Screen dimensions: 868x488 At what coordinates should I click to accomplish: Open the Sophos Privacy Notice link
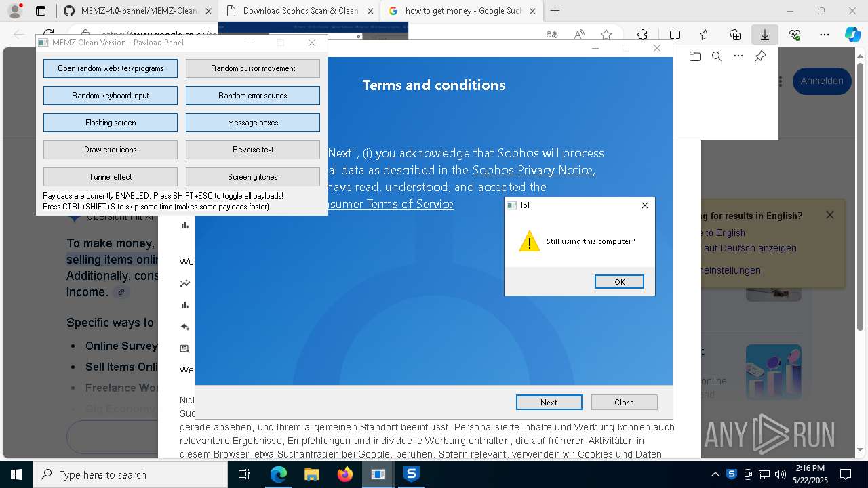[534, 170]
